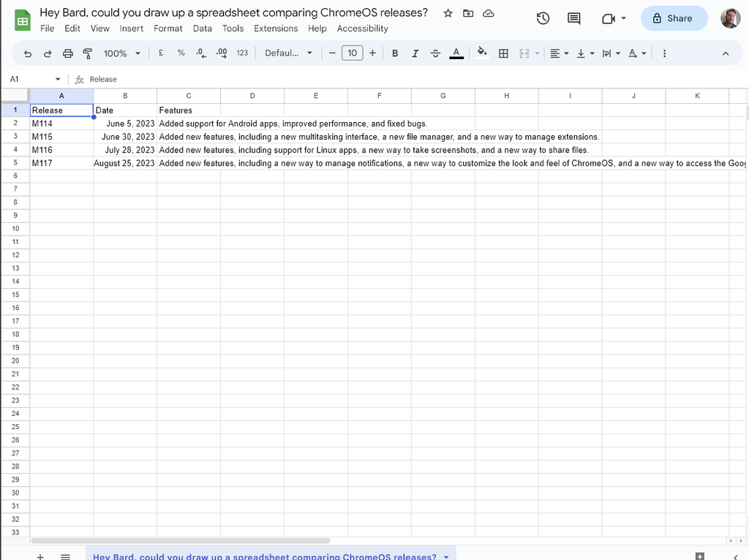Add a new sheet
Viewport: 749px width, 560px height.
(40, 556)
